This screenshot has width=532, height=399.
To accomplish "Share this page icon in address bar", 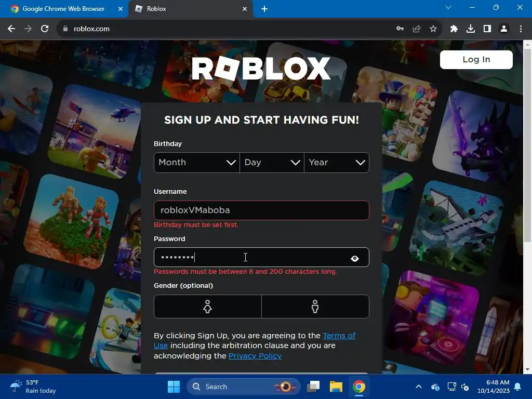I will point(417,29).
